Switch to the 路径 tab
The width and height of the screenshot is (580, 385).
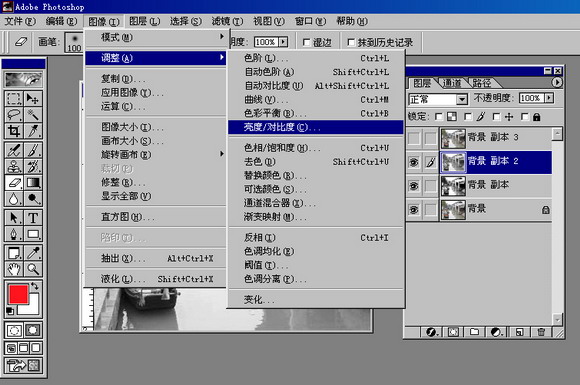coord(482,83)
